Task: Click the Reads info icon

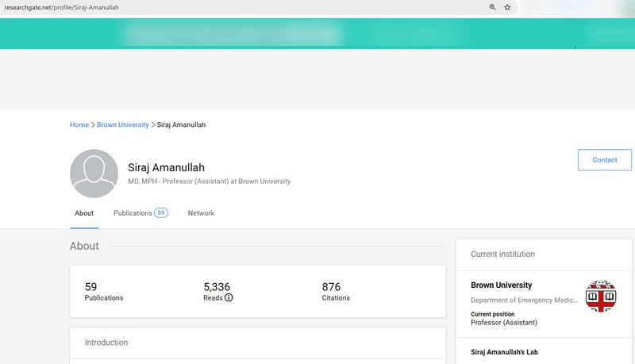Action: point(229,297)
